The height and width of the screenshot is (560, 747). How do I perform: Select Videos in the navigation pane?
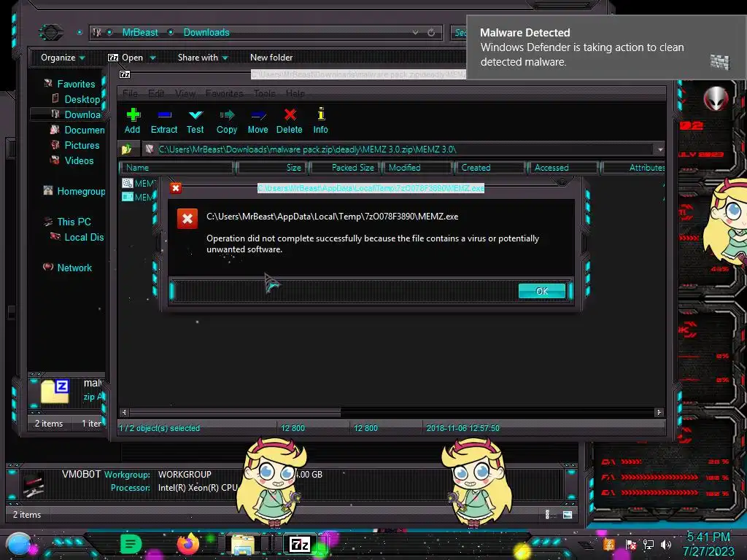click(x=79, y=160)
